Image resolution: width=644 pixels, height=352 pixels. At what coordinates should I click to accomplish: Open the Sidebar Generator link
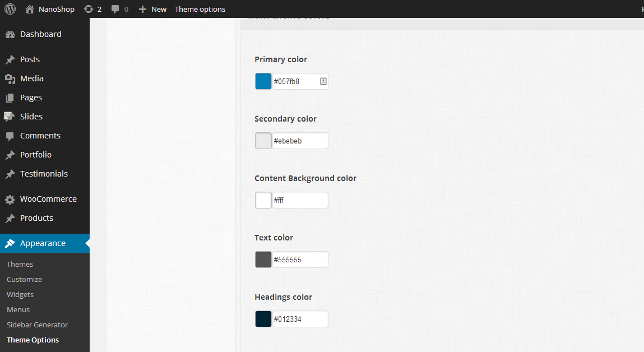click(37, 325)
